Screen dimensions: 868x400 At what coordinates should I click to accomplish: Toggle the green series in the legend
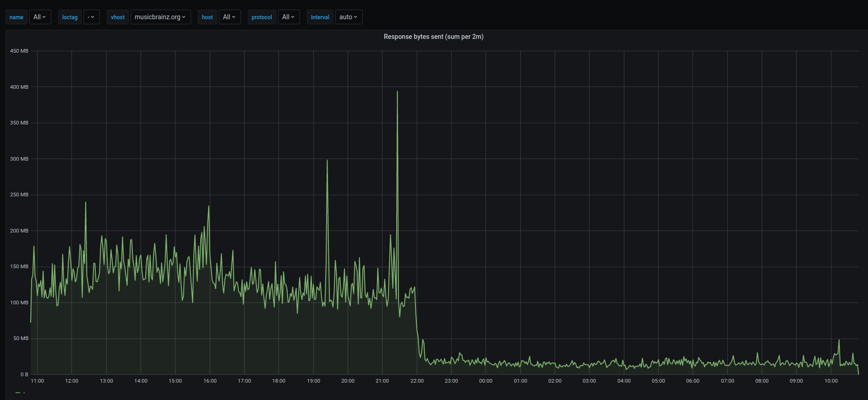pos(20,393)
